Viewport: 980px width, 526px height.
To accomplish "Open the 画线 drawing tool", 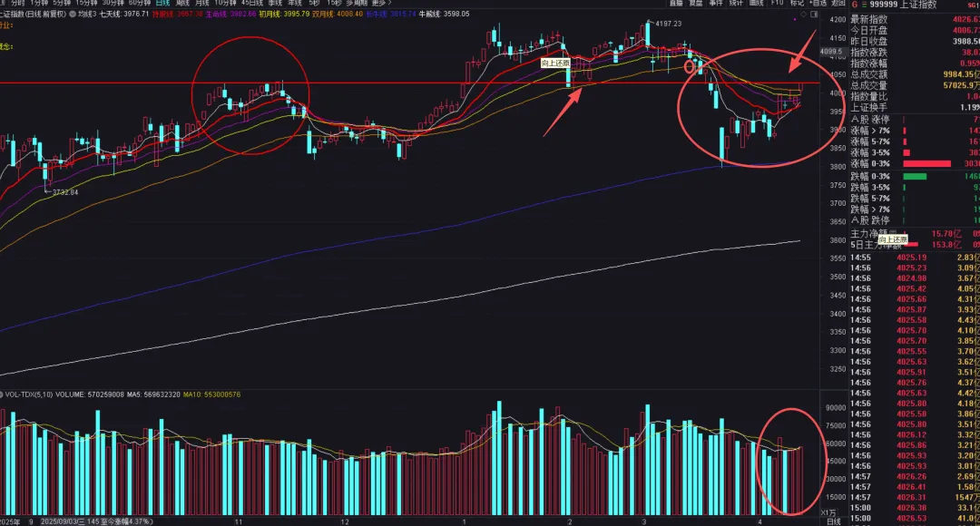I will click(x=756, y=3).
